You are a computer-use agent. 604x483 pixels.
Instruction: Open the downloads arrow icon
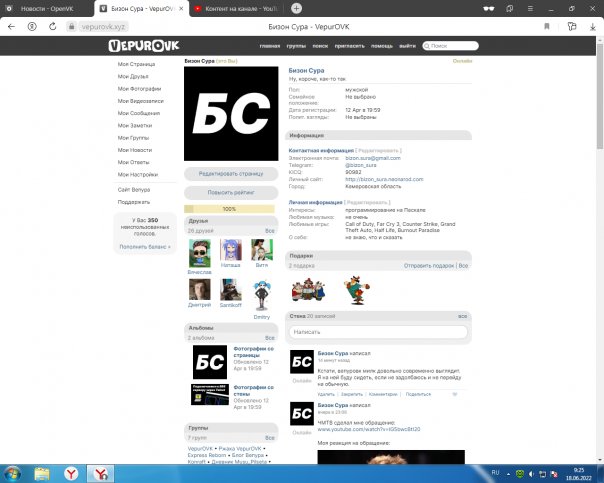click(x=592, y=27)
